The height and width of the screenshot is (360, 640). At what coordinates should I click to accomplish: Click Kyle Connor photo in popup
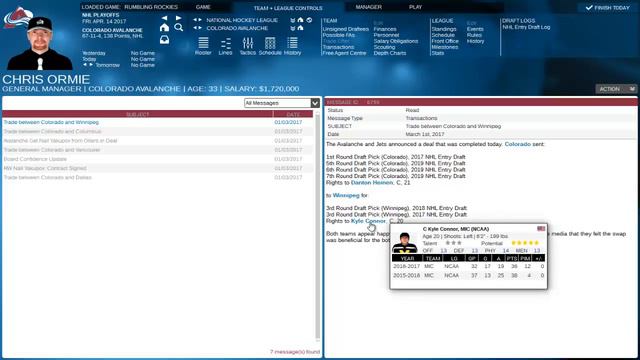[x=404, y=242]
